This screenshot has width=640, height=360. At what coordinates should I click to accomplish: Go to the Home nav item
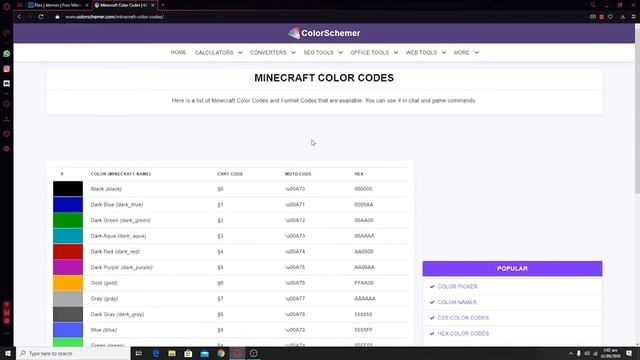click(x=178, y=52)
